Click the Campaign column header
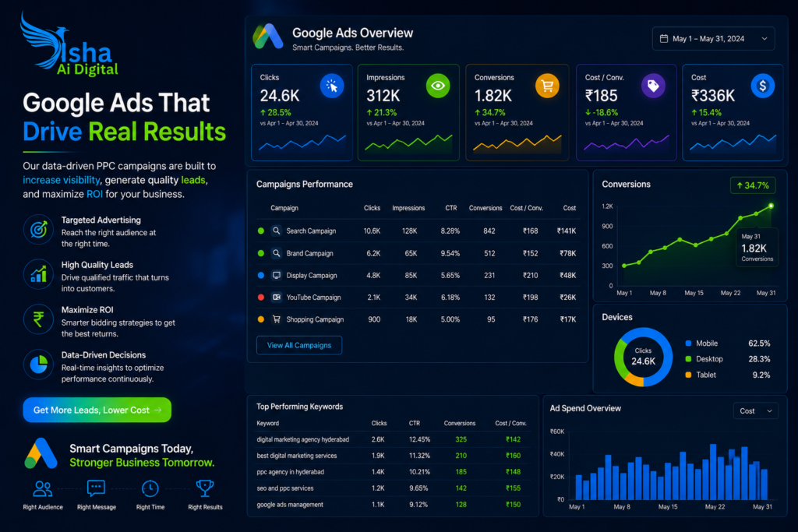The image size is (798, 532). (x=284, y=208)
